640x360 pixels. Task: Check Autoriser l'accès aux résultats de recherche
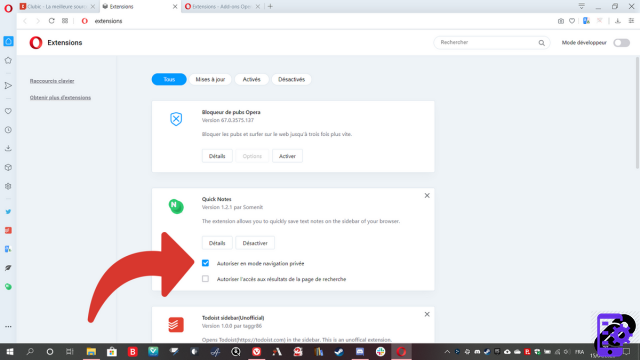205,279
